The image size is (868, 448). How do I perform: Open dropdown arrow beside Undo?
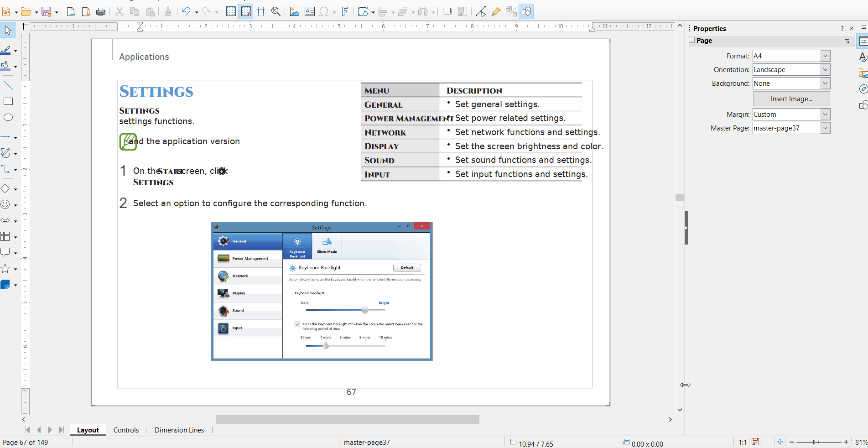coord(197,12)
